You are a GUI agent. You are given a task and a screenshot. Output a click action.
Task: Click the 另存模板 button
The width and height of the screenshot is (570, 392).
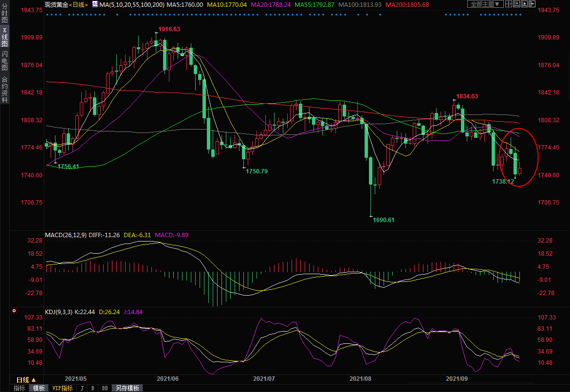click(128, 388)
